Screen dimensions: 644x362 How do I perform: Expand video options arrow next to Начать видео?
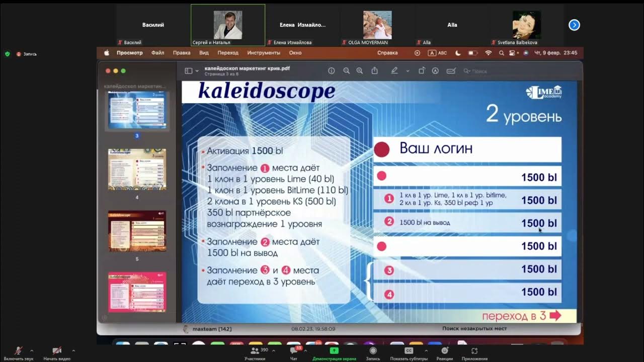click(73, 350)
